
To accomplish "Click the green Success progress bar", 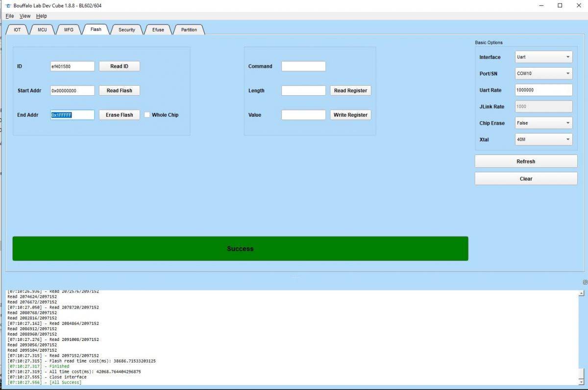I will point(240,249).
